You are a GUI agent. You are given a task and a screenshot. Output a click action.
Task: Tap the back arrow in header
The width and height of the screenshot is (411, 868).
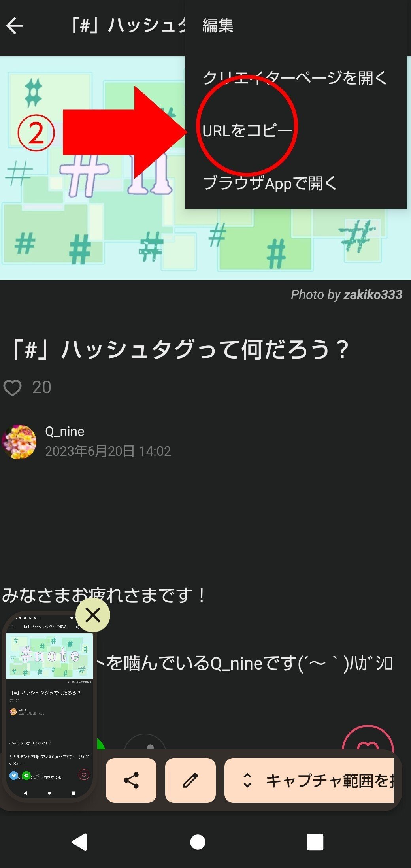coord(15,26)
